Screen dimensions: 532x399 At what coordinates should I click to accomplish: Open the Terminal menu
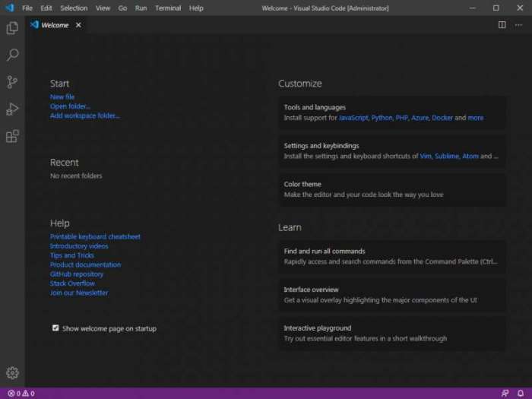click(x=168, y=8)
